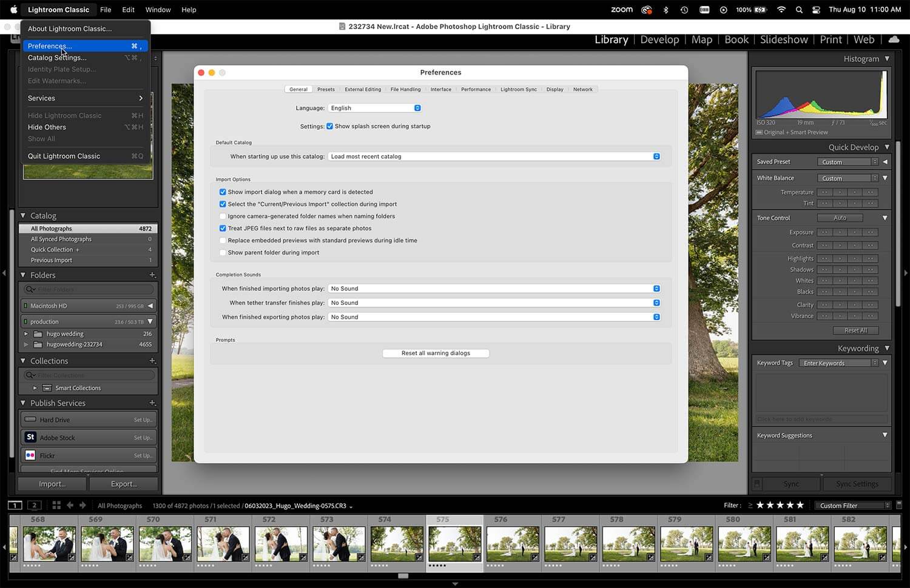Enable Replace embedded previews during idle time
910x588 pixels.
click(223, 241)
